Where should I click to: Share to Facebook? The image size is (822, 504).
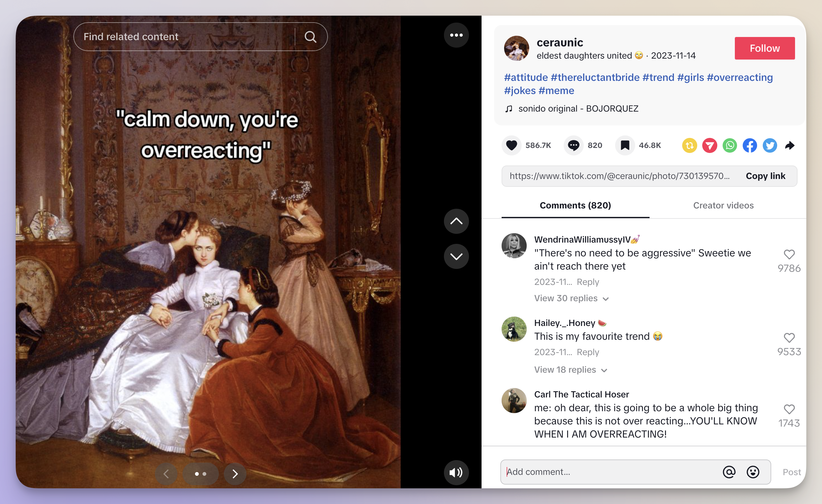pos(750,145)
